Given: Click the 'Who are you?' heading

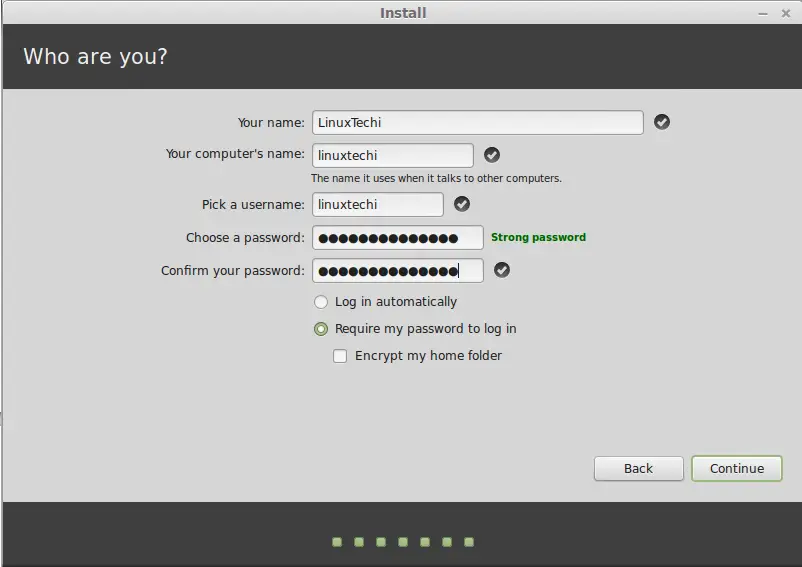Looking at the screenshot, I should [x=96, y=56].
